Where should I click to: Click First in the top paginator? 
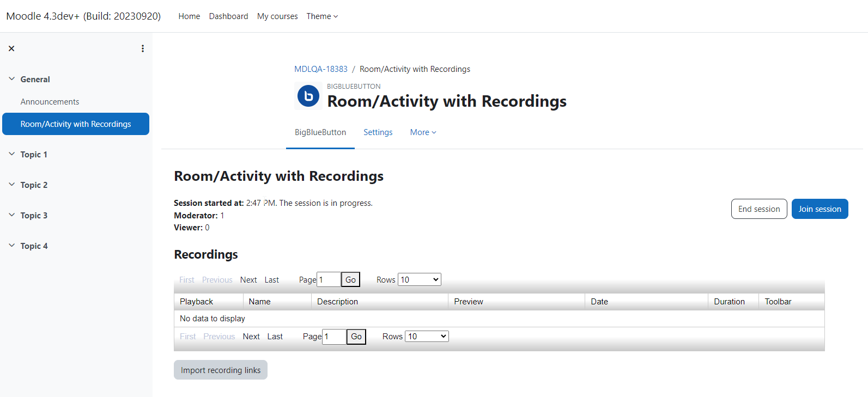(x=187, y=280)
